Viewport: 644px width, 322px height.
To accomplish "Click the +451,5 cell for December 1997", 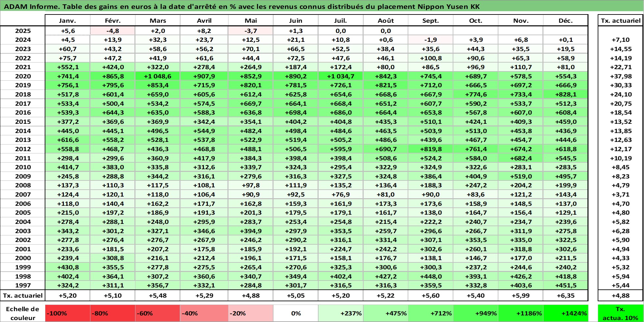I will [x=565, y=285].
